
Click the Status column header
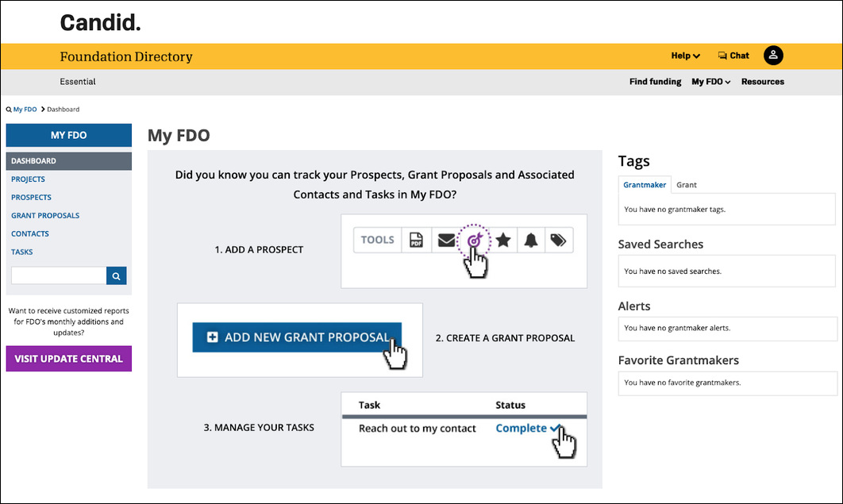coord(510,405)
